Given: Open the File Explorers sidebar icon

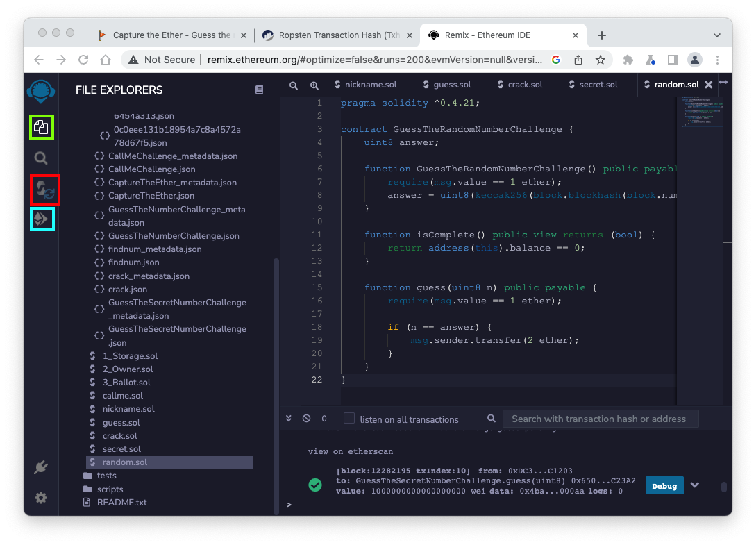Looking at the screenshot, I should pos(42,127).
